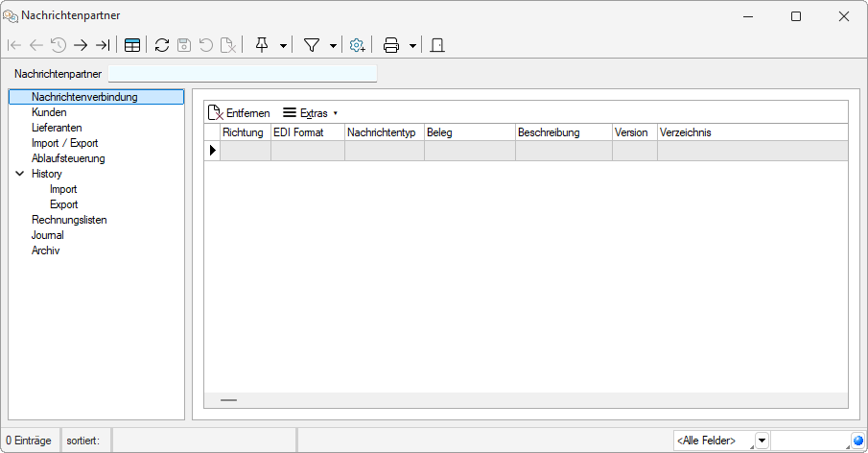Jump to the last record
This screenshot has width=868, height=453.
coord(103,45)
